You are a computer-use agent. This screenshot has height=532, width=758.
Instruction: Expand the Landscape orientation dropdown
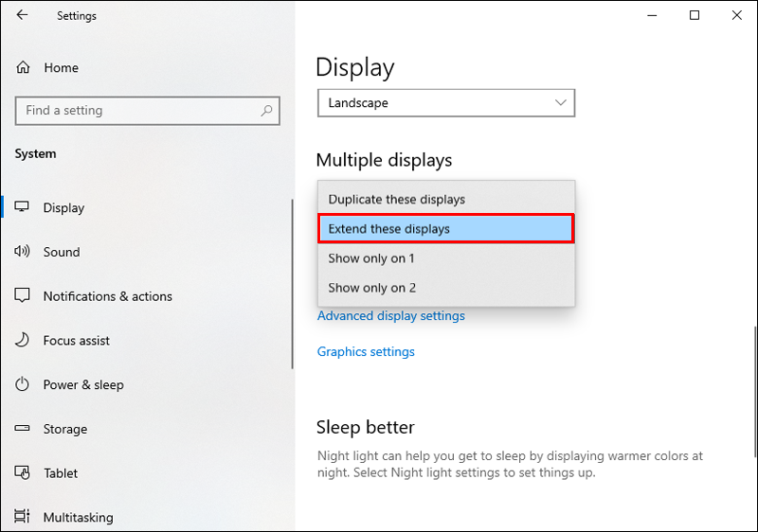[446, 103]
